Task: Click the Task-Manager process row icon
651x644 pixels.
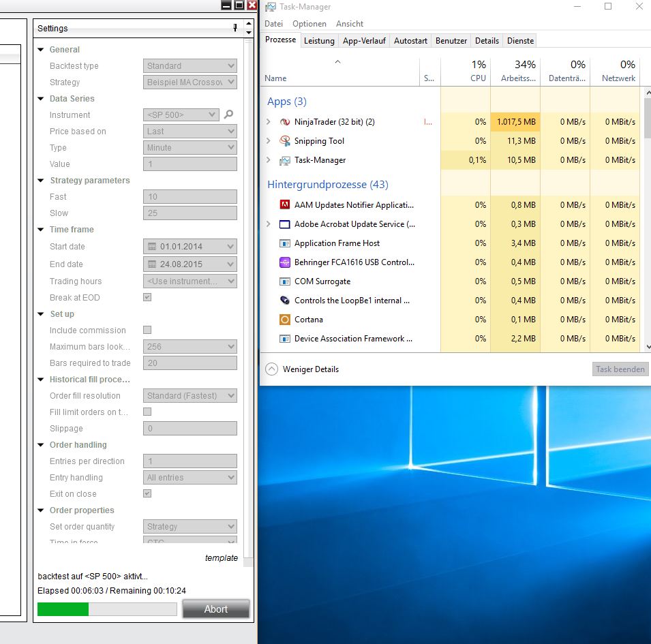Action: click(285, 160)
